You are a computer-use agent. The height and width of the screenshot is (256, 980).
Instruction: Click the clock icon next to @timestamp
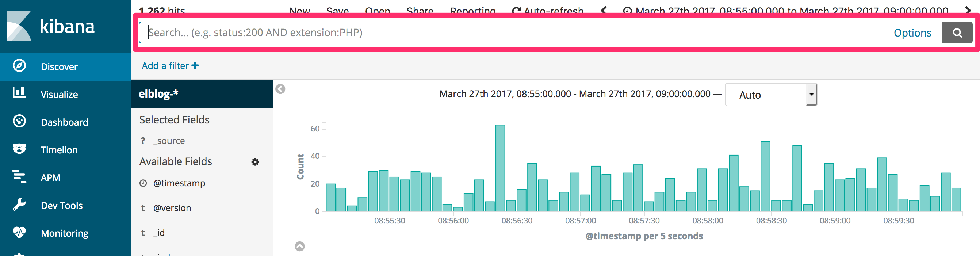click(143, 183)
